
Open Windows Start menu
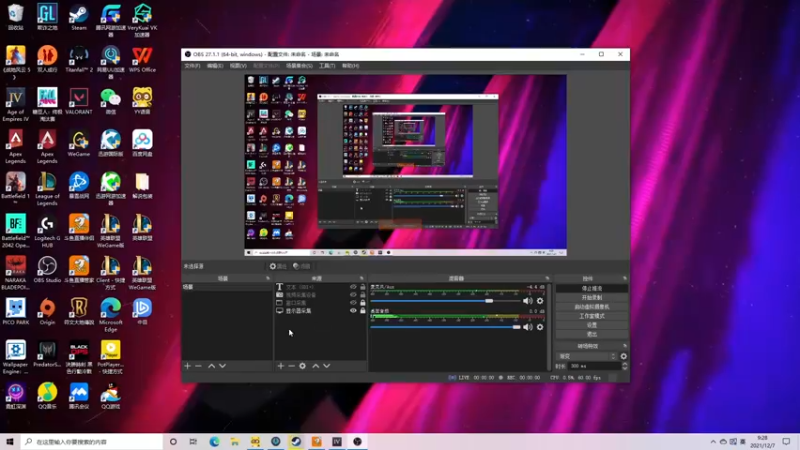(9, 441)
